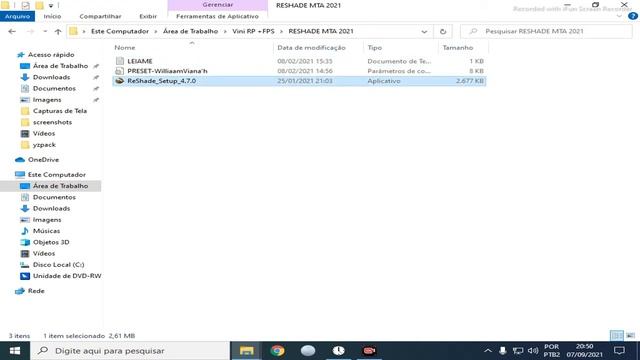Open the Compartilhar ribbon tab
This screenshot has width=640, height=360.
coord(100,16)
